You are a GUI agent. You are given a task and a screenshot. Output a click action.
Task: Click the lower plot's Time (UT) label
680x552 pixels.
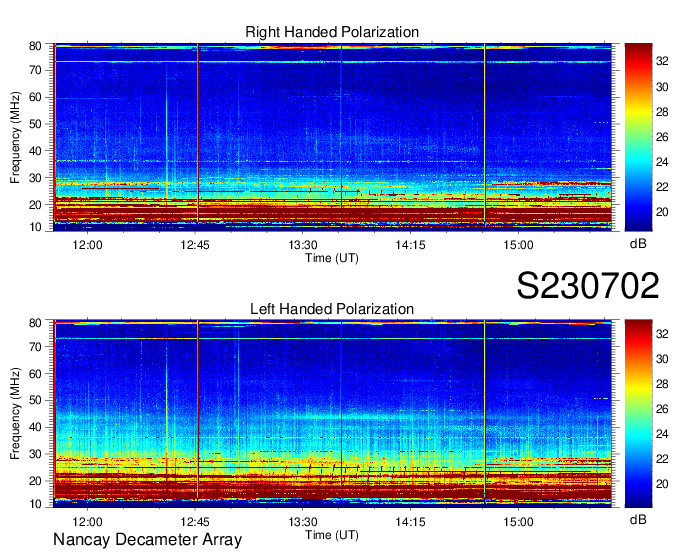click(x=332, y=535)
